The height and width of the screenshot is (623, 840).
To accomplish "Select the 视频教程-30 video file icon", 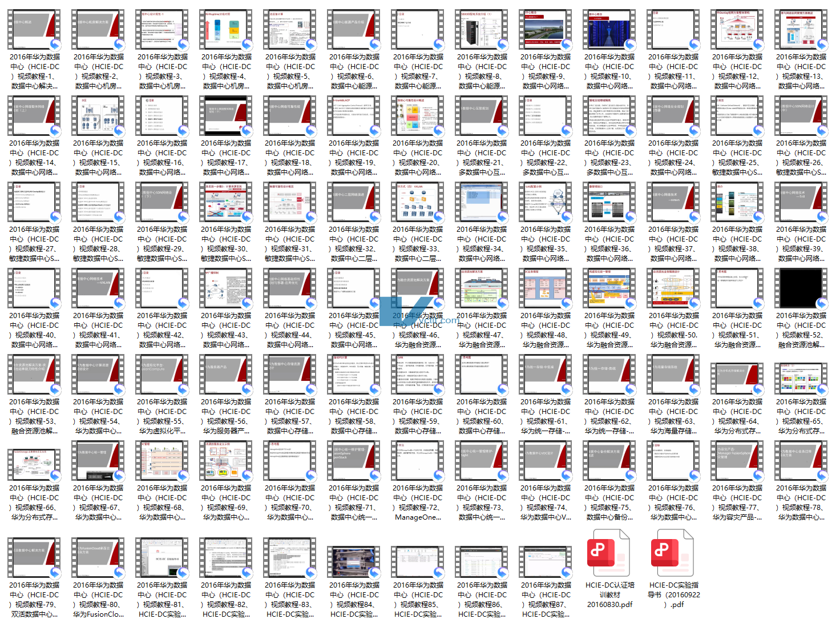I will point(226,202).
